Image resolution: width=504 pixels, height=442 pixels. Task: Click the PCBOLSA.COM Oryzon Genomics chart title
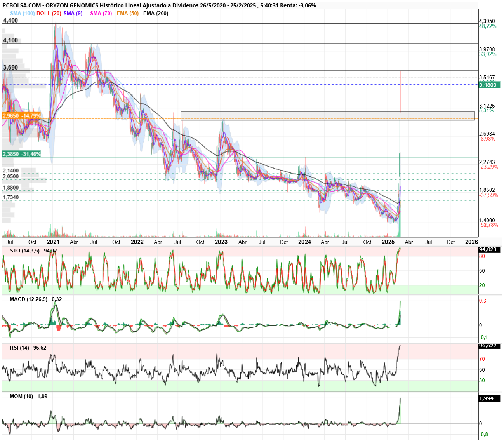point(159,5)
